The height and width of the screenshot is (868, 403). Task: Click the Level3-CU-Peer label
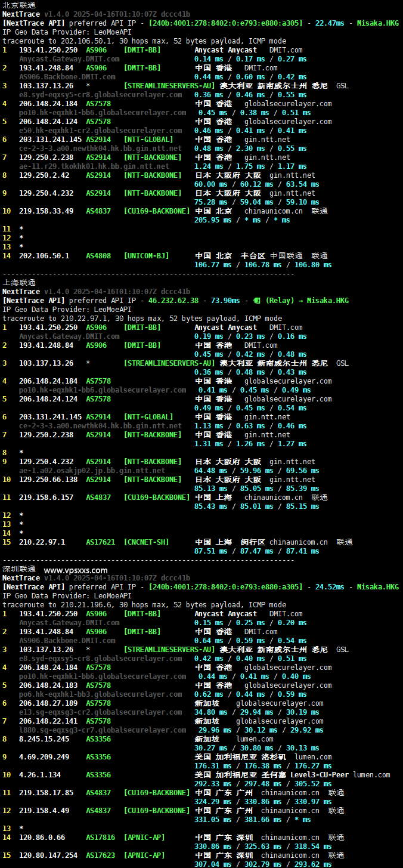coord(320,775)
